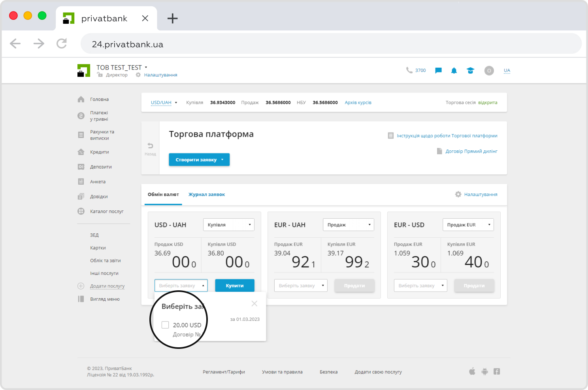Click the Android app icon in footer
The height and width of the screenshot is (390, 588).
pyautogui.click(x=485, y=371)
